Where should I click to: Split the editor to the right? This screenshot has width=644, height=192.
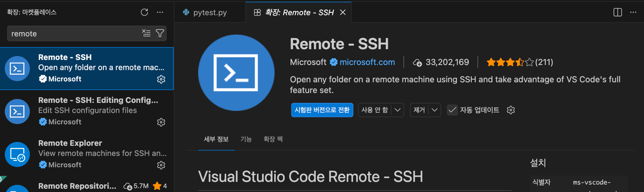coord(618,12)
